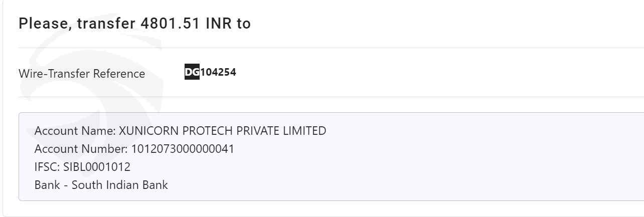Click the "Account Number:" label
Viewport: 644px width, 217px height.
pyautogui.click(x=81, y=149)
